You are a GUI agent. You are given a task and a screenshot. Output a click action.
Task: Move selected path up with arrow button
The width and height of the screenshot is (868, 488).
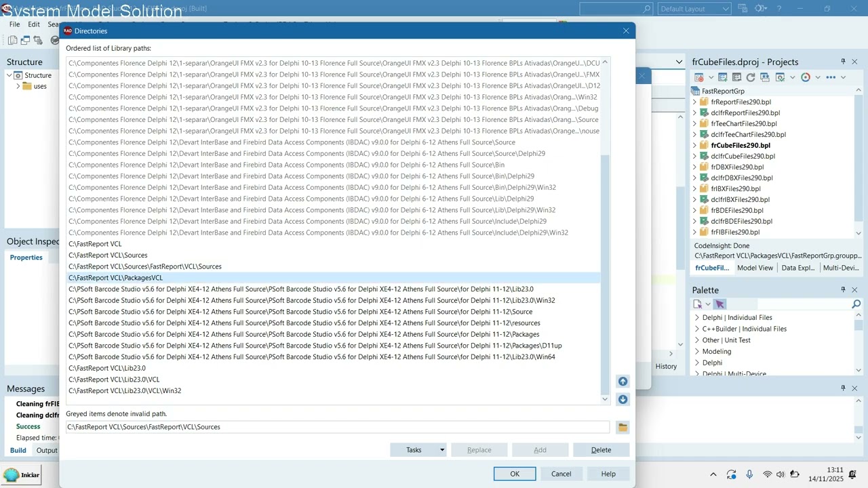point(623,382)
